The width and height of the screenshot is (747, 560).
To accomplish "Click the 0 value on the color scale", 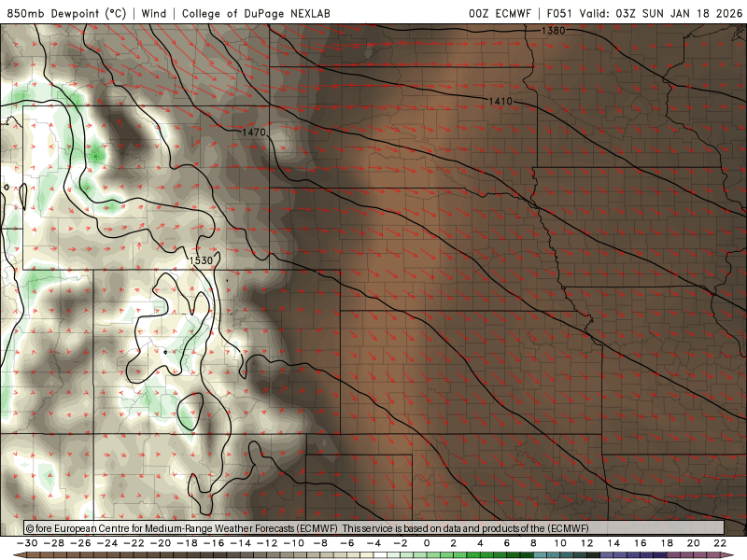I will tap(427, 543).
